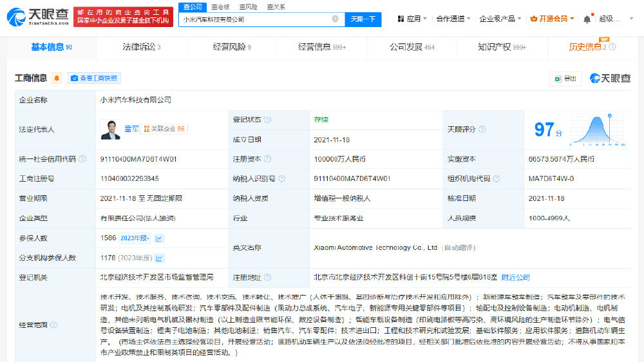644x362 pixels.
Task: Open the 开通会员 dropdown
Action: (x=552, y=19)
